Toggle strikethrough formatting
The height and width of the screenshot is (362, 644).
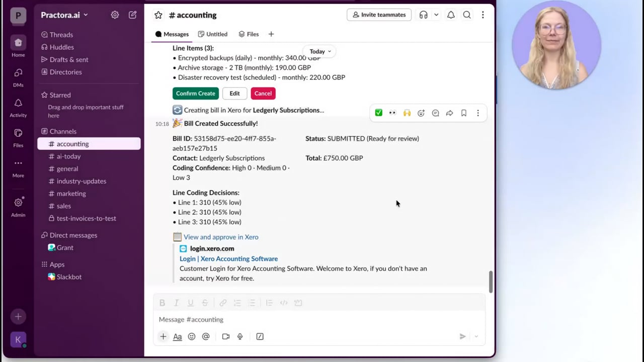tap(205, 303)
